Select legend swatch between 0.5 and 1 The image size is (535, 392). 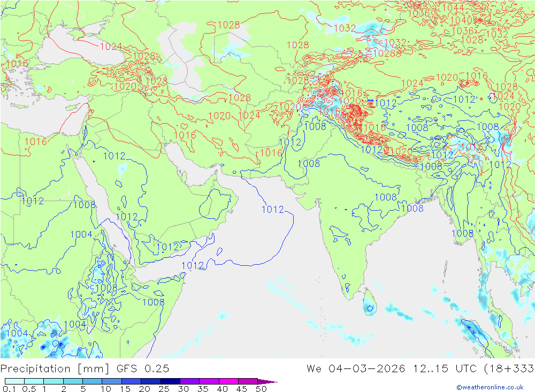point(34,381)
